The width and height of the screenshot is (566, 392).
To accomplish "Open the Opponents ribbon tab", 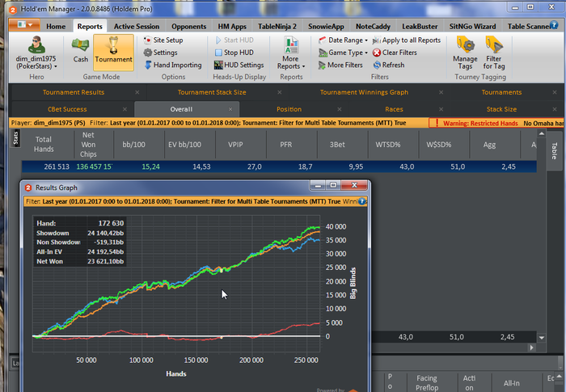I will (x=188, y=27).
